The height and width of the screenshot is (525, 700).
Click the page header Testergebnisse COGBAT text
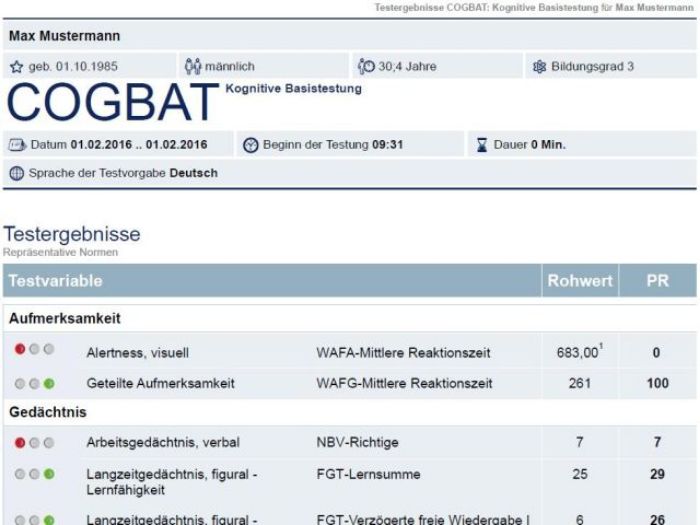pyautogui.click(x=533, y=7)
